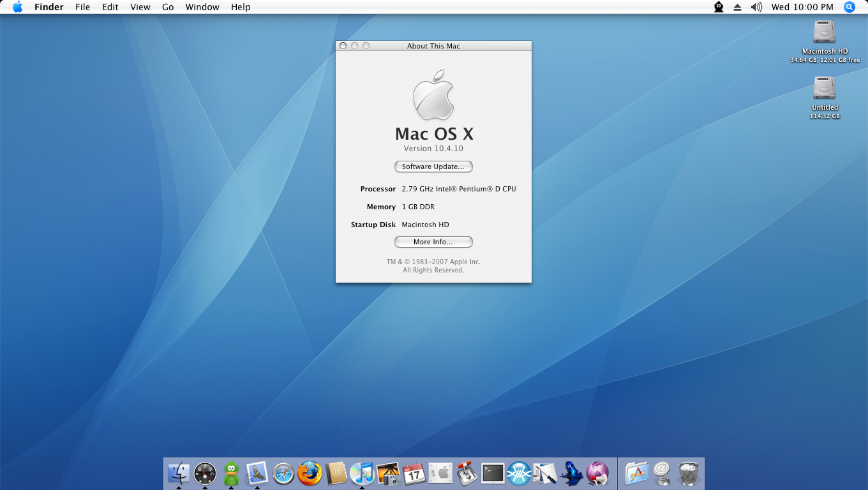
Task: Open the purple globe megaphone icon
Action: point(597,473)
